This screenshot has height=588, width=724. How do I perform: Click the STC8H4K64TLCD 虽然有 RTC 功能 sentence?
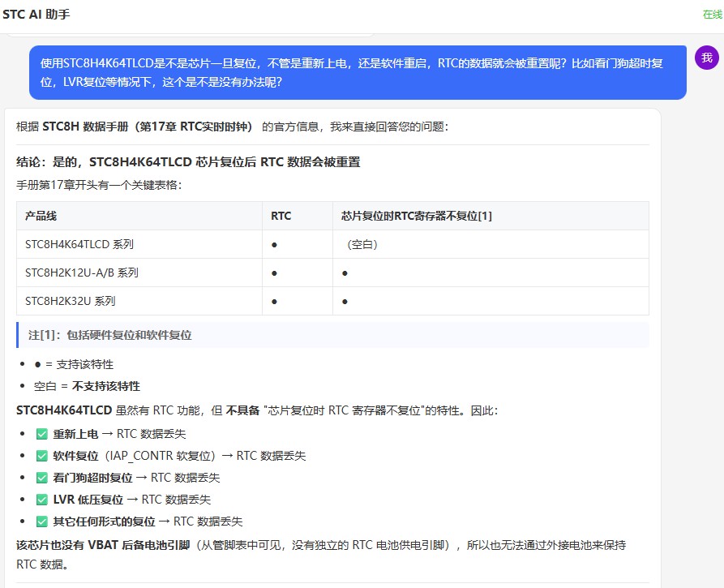257,410
